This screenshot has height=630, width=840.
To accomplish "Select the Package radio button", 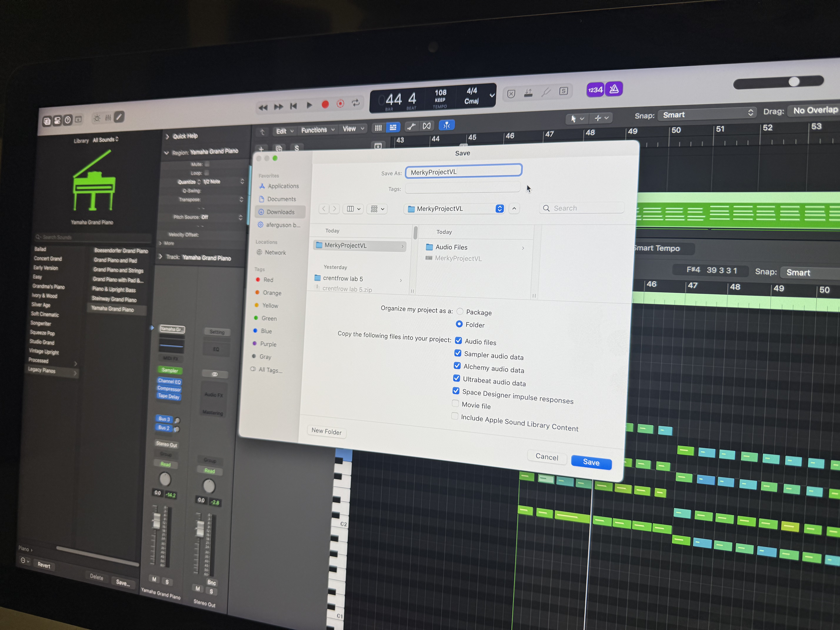I will coord(460,311).
